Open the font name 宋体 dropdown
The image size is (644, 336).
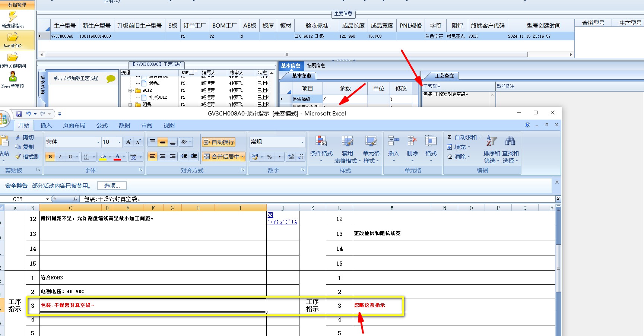(x=98, y=142)
